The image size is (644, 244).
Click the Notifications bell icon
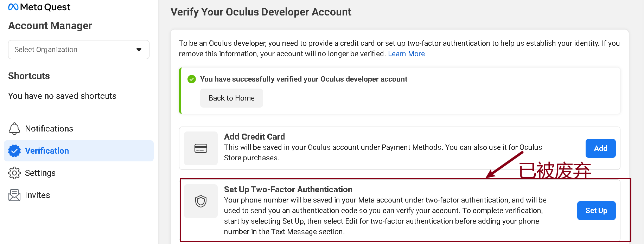point(14,129)
